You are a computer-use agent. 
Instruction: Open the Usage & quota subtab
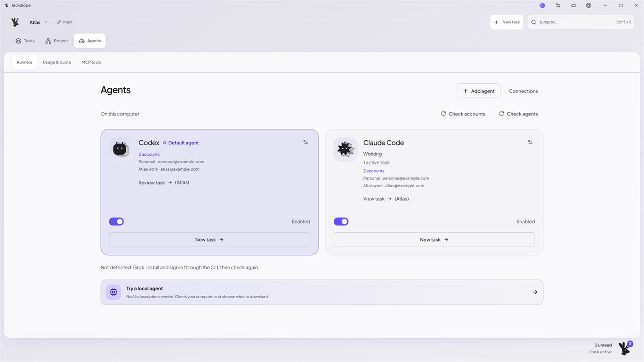coord(57,62)
